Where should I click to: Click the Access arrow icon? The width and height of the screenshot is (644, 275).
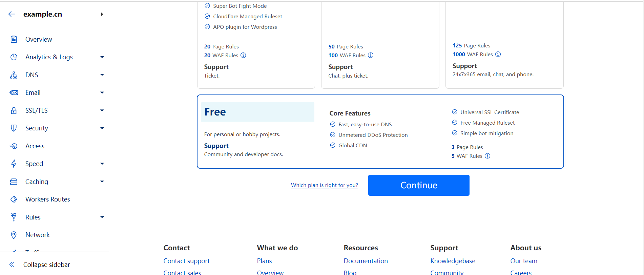14,146
